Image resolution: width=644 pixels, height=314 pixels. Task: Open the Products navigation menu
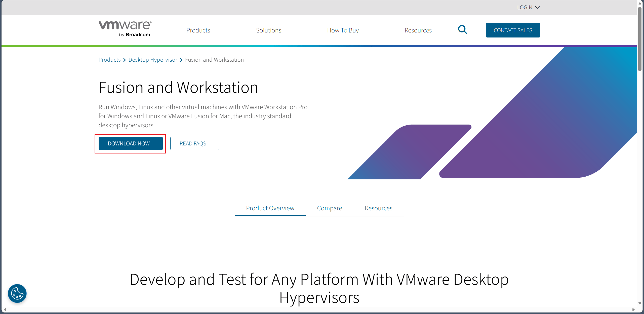click(198, 30)
